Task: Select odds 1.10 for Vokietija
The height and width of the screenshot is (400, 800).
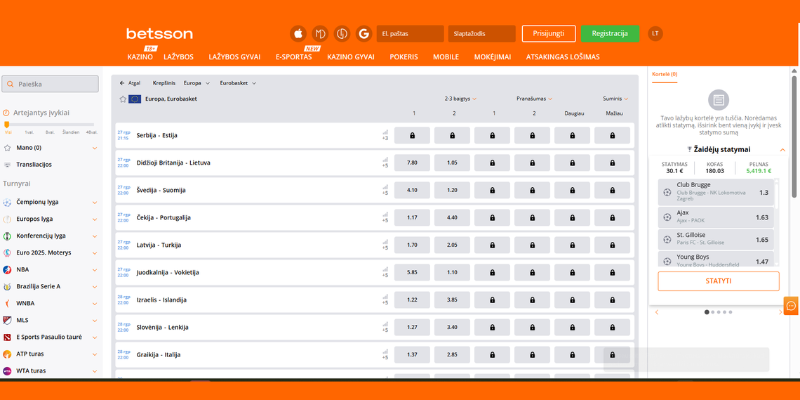Action: pyautogui.click(x=452, y=272)
